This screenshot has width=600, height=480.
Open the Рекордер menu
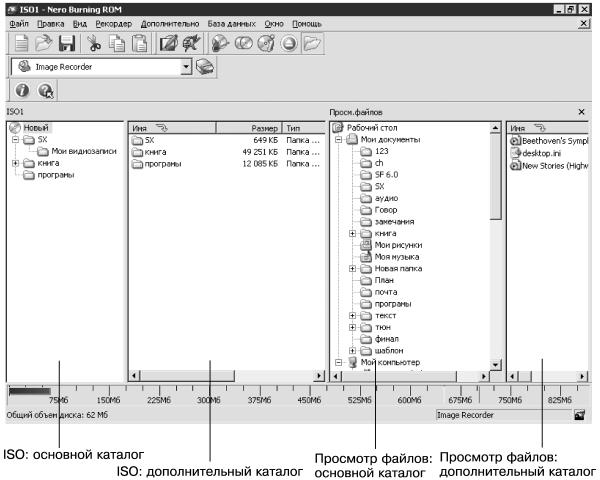pos(114,24)
